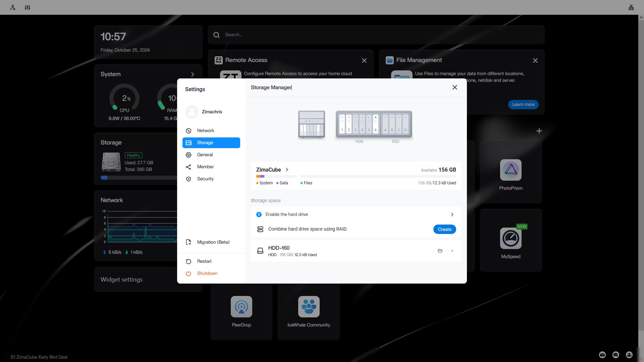Expand the System widget arrow
This screenshot has height=362, width=644.
[193, 74]
